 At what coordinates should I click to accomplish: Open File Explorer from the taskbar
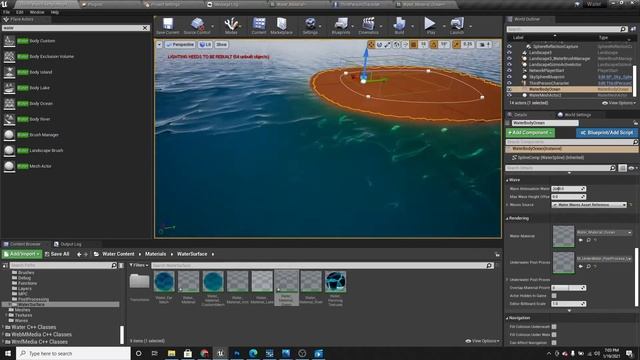pyautogui.click(x=171, y=353)
